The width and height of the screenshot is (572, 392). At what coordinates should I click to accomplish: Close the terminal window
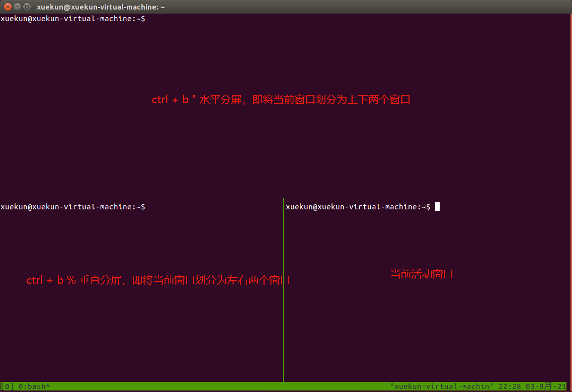tap(8, 7)
